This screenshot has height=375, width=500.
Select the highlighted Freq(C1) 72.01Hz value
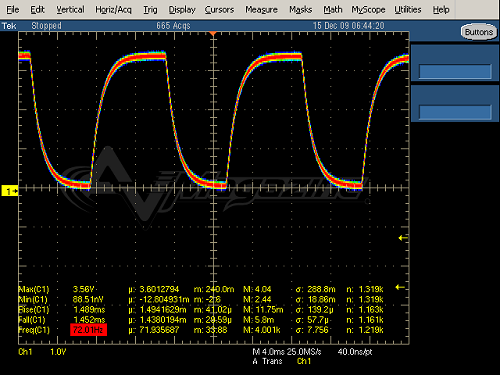click(x=88, y=330)
